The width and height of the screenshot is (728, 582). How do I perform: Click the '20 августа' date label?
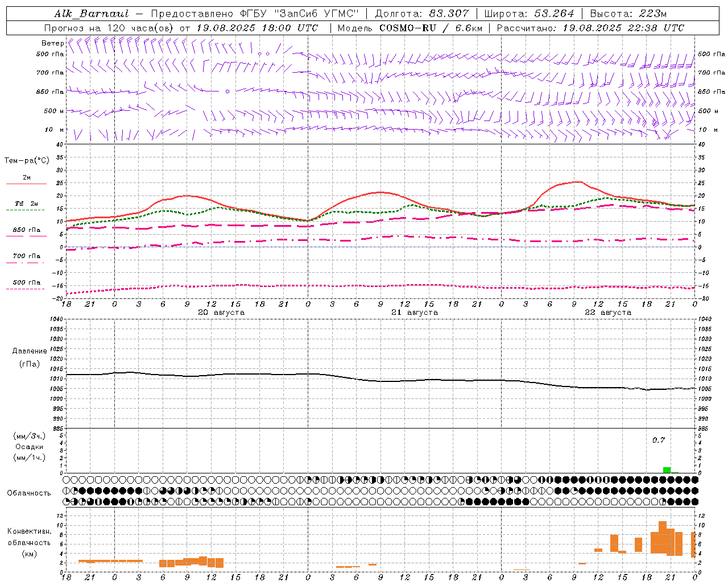click(221, 313)
